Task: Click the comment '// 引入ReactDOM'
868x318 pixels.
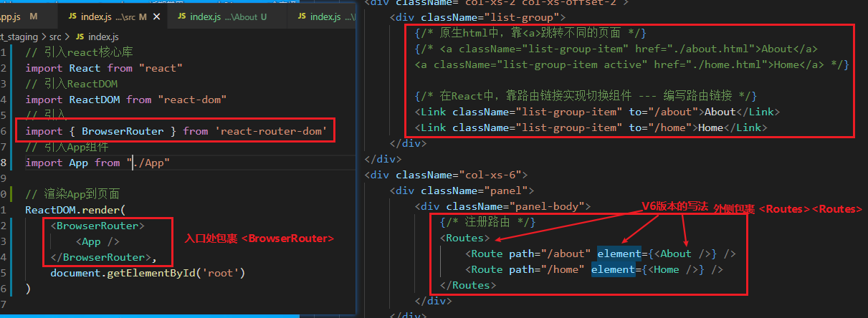Action: (x=72, y=84)
